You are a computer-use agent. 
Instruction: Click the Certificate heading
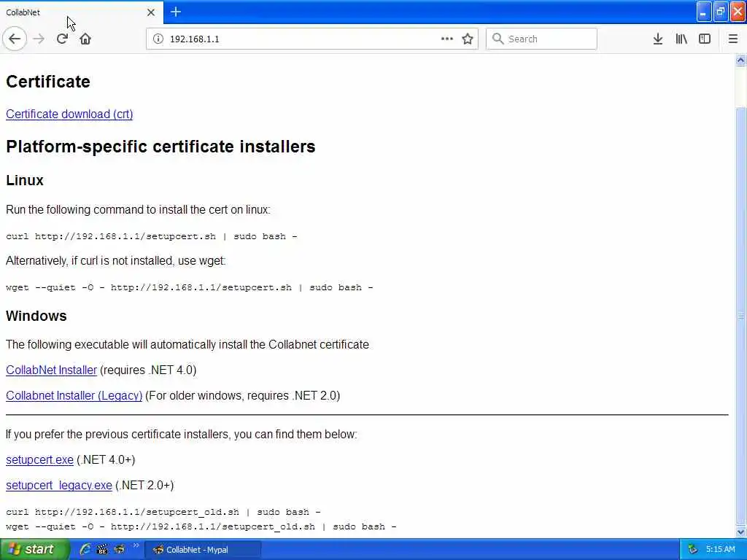[48, 82]
